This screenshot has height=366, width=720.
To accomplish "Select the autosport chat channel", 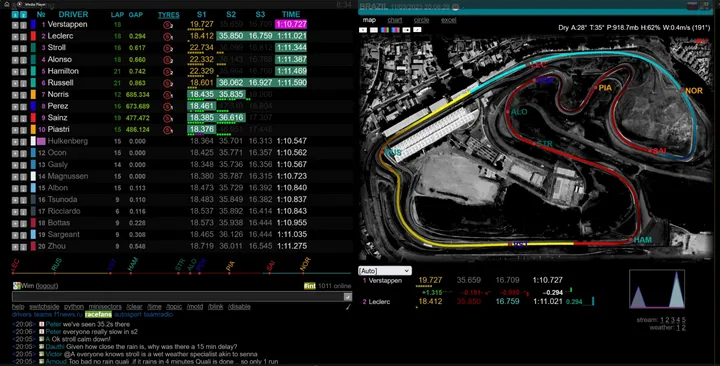I will pos(128,315).
